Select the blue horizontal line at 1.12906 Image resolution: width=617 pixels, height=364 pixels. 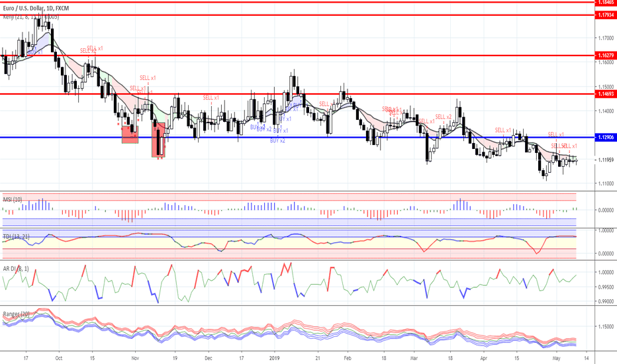(297, 138)
